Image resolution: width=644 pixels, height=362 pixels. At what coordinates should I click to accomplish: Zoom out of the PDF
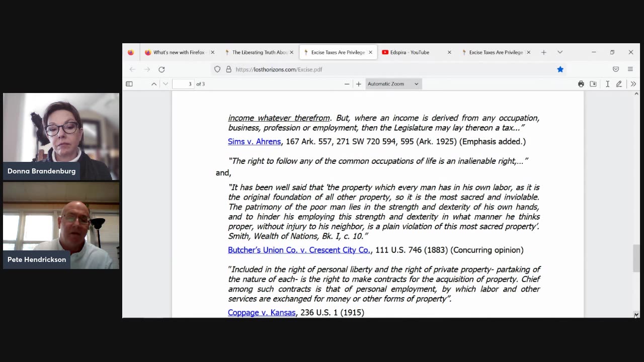pos(347,84)
